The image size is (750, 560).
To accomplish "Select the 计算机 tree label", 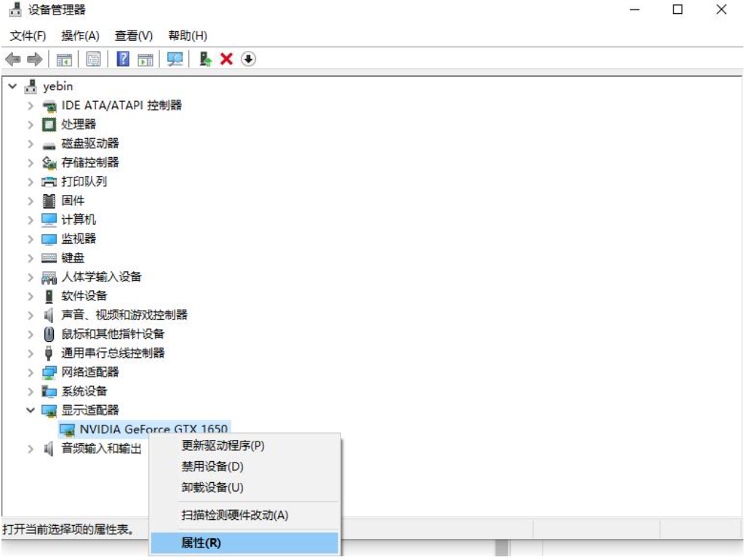I will 79,220.
